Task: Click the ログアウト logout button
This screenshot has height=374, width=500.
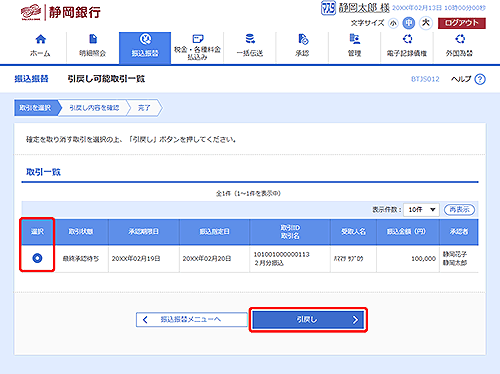Action: coord(462,23)
